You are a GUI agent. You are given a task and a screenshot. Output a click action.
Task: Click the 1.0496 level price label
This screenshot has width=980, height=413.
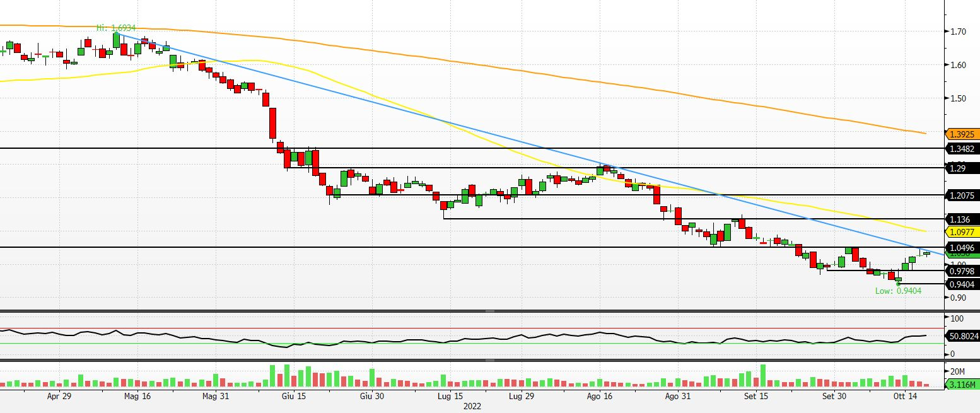click(962, 248)
